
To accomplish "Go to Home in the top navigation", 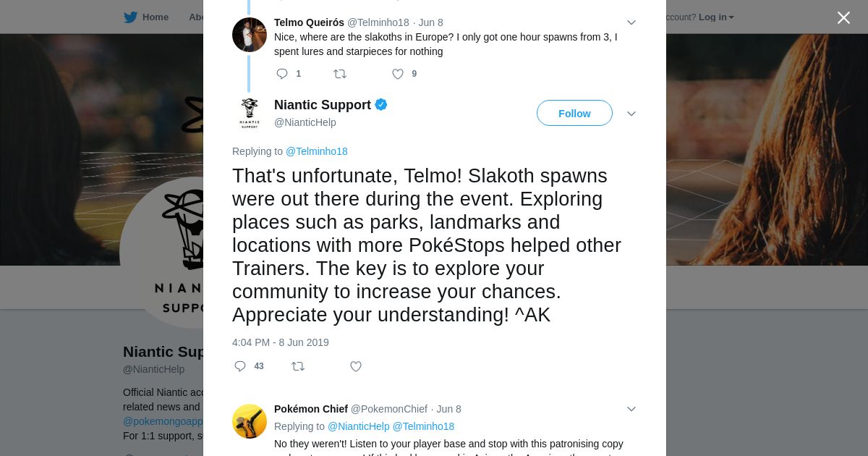I will [x=156, y=17].
